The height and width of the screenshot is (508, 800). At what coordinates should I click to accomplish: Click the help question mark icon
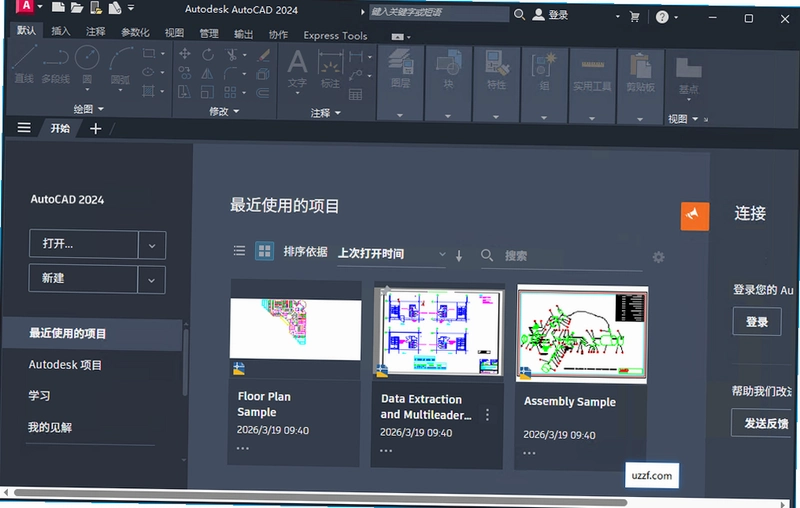click(x=662, y=17)
